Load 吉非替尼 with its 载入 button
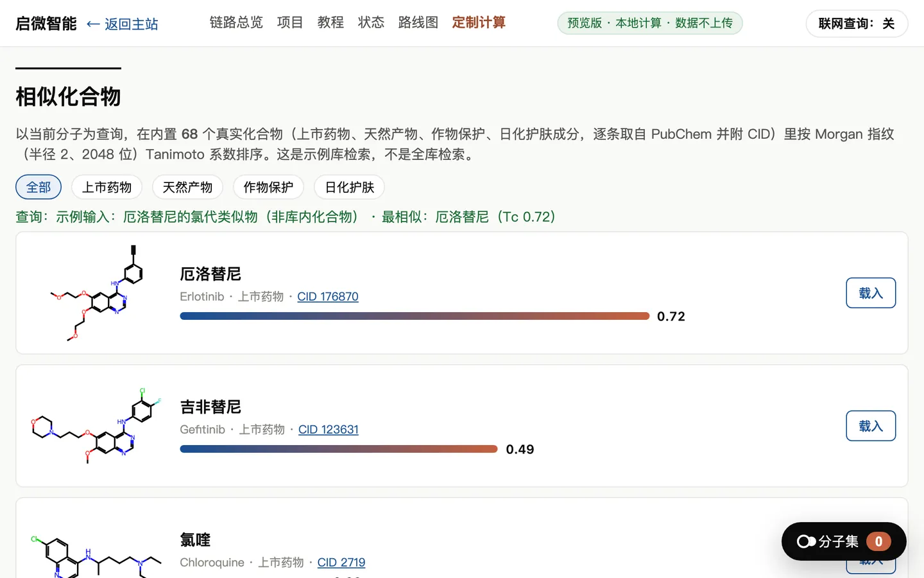Viewport: 924px width, 578px height. point(871,426)
